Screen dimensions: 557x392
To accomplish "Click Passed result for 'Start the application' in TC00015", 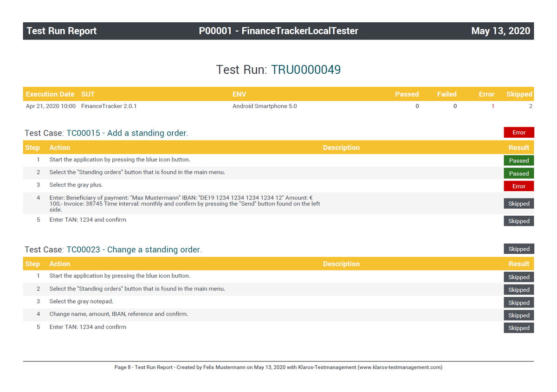I will coord(519,161).
